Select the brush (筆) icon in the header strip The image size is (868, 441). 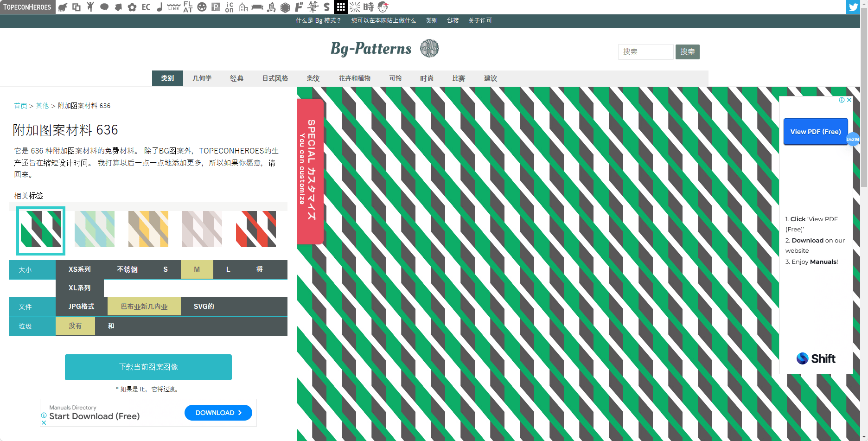(x=312, y=7)
